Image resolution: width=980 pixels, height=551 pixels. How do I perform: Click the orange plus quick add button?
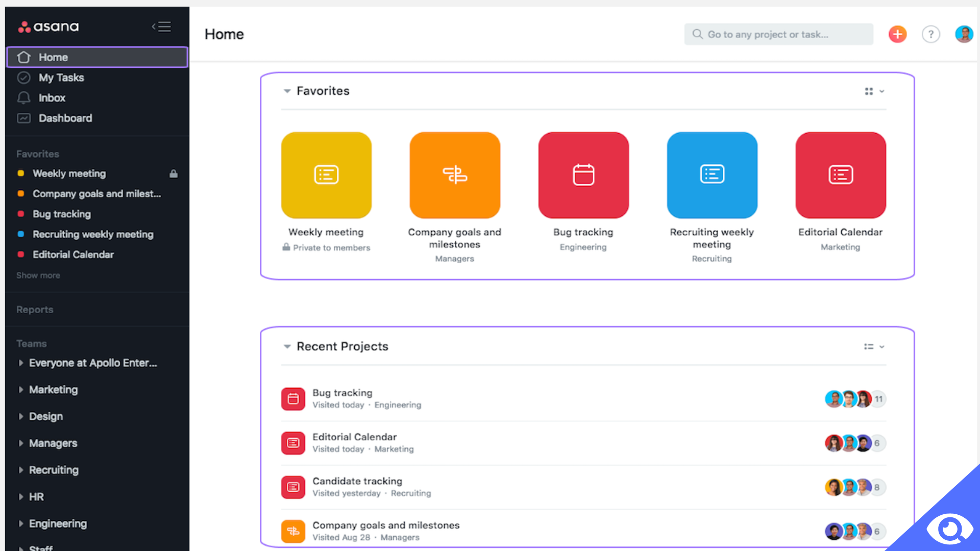[897, 34]
